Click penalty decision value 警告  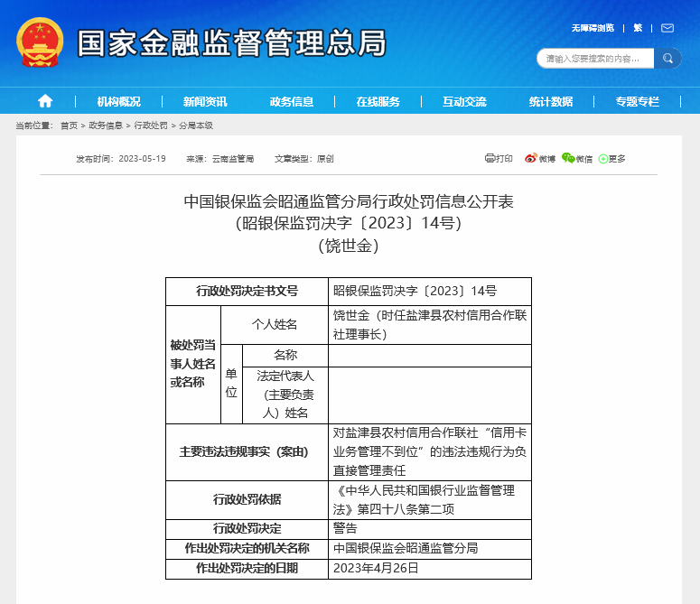coord(345,529)
